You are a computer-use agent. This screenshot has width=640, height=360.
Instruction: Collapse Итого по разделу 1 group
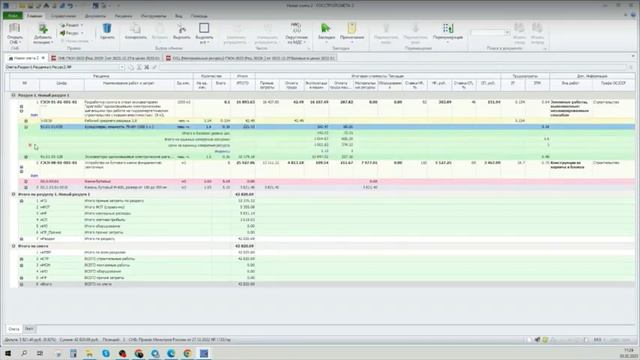pos(13,194)
